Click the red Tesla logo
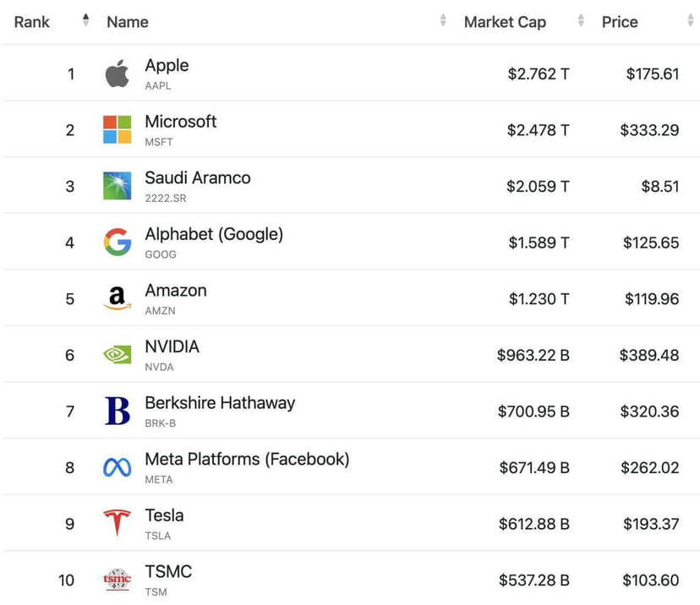The image size is (700, 605). (x=117, y=522)
